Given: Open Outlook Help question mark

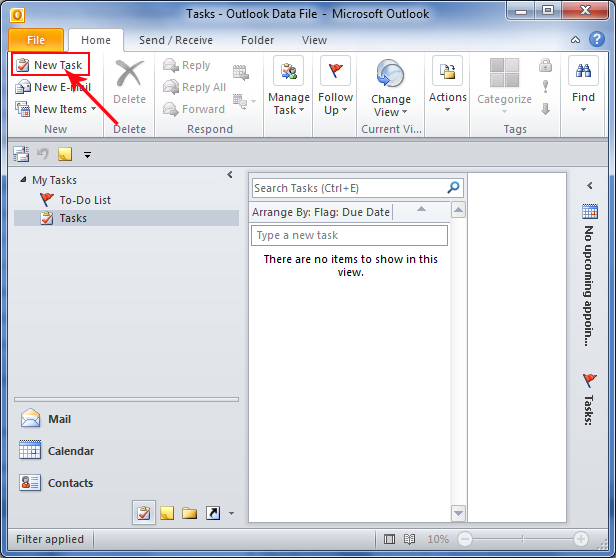Looking at the screenshot, I should (x=597, y=39).
